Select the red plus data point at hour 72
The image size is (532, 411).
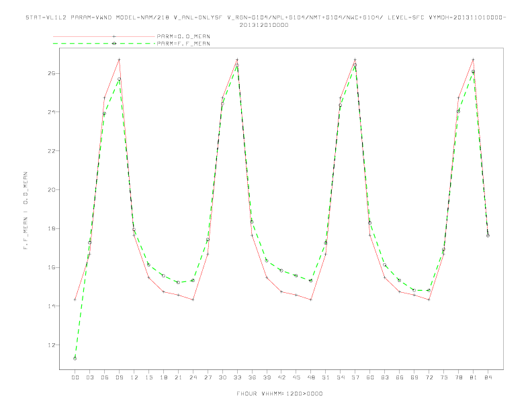point(429,300)
